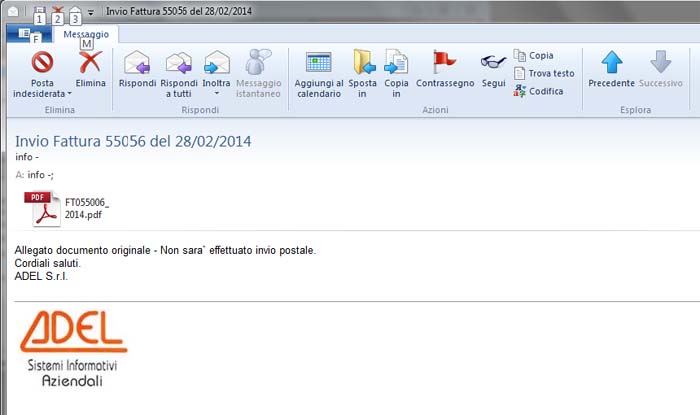
Task: Click Copia text button in Azioni
Action: click(x=540, y=55)
